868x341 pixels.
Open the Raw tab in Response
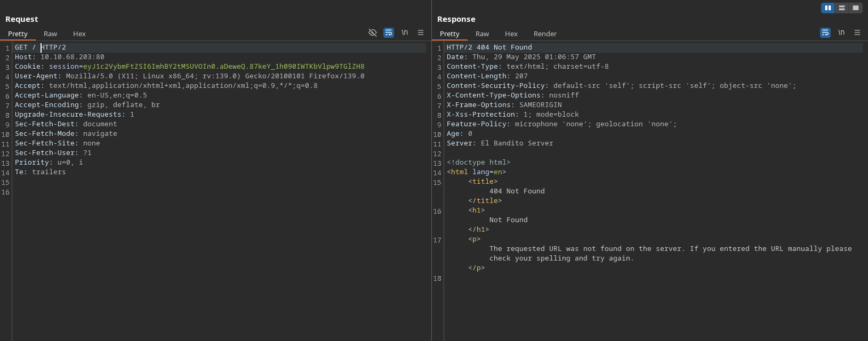coord(482,34)
